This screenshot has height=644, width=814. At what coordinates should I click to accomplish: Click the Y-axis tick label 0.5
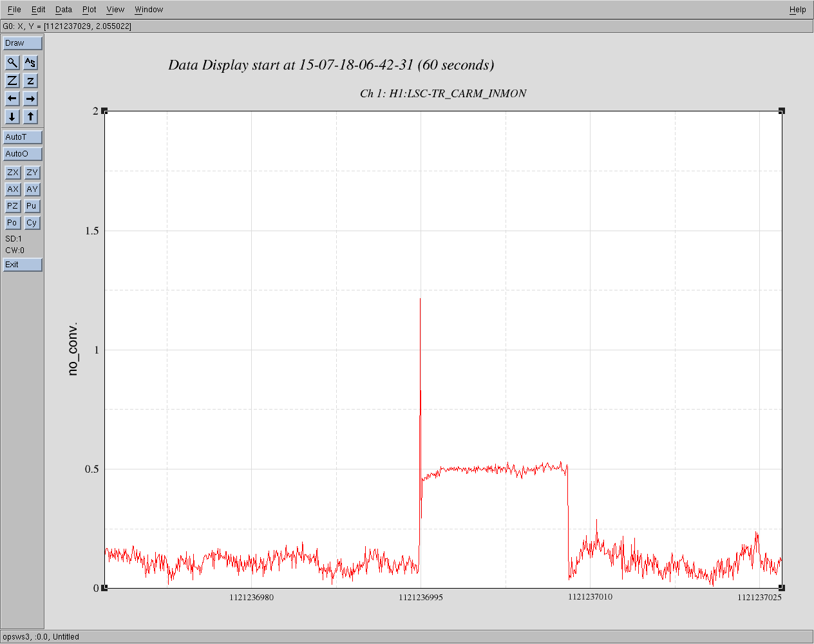[92, 469]
